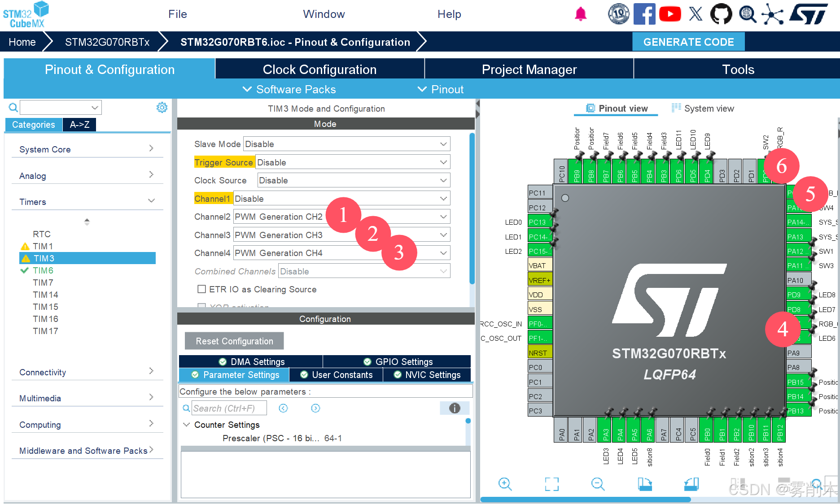Image resolution: width=840 pixels, height=504 pixels.
Task: Open Trigger Source dropdown
Action: pyautogui.click(x=353, y=162)
